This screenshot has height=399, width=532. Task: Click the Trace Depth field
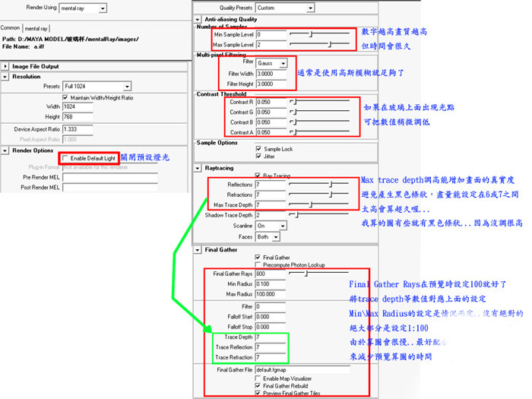pyautogui.click(x=270, y=337)
